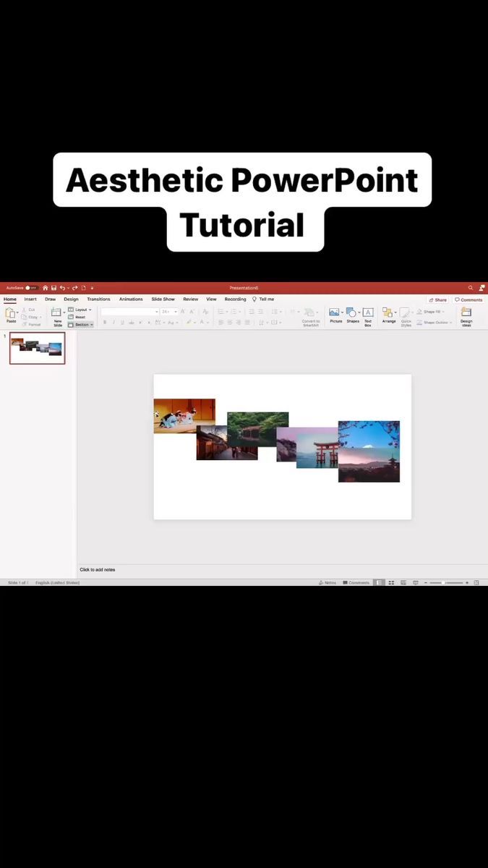The image size is (488, 868).
Task: Switch to Reading view icon
Action: [403, 582]
